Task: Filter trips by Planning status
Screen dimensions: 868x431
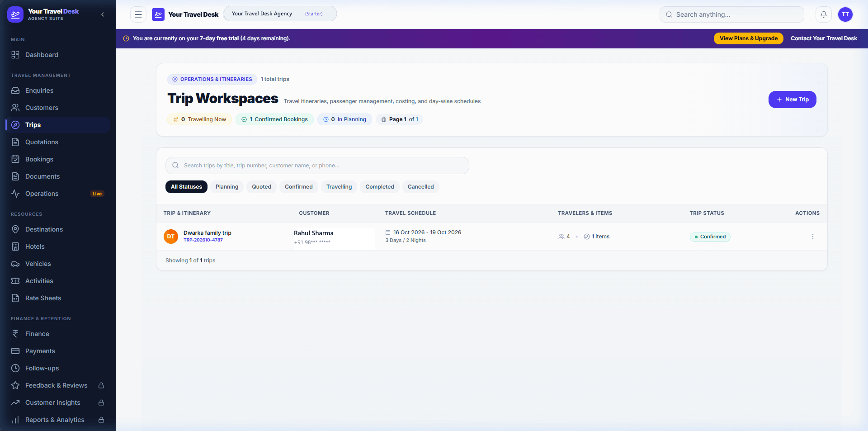Action: pyautogui.click(x=227, y=187)
